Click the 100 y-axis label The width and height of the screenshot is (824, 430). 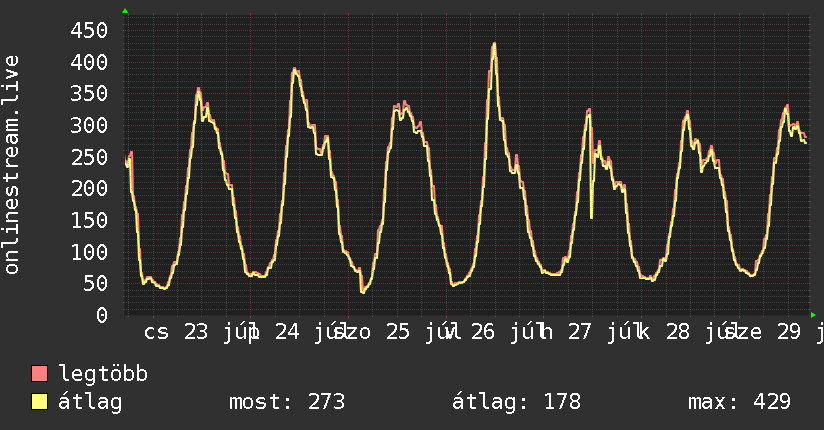click(x=89, y=252)
